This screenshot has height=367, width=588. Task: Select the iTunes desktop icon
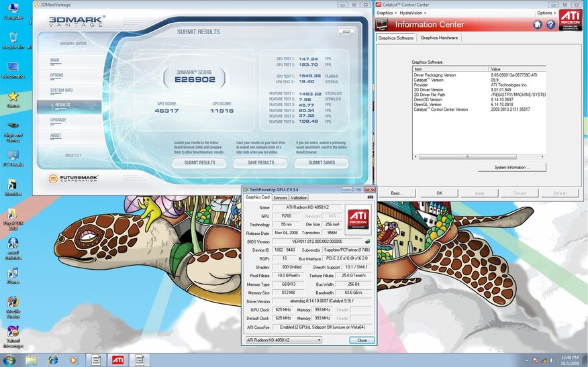tap(13, 276)
